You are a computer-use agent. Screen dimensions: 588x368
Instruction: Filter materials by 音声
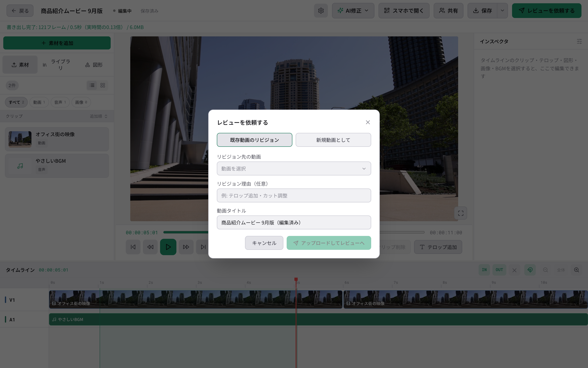coord(60,102)
